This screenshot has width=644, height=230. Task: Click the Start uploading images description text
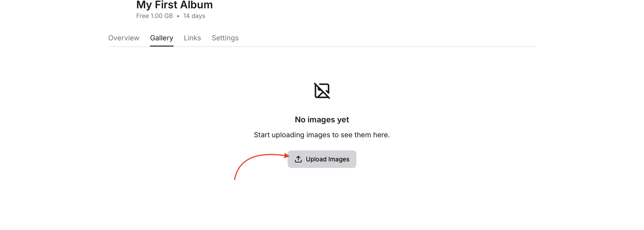[322, 135]
